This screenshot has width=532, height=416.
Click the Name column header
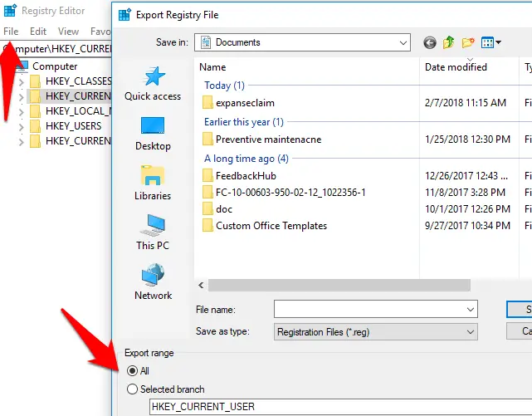[213, 67]
